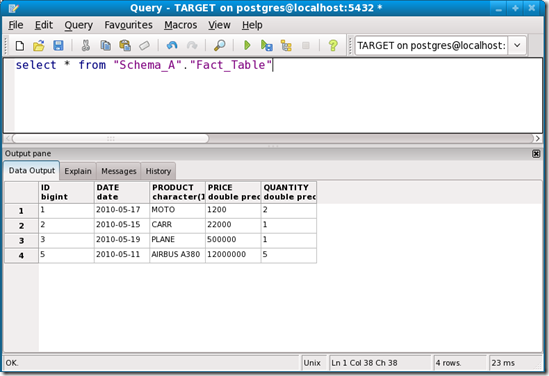The height and width of the screenshot is (376, 549).
Task: Switch to the Explain tab
Action: point(78,171)
